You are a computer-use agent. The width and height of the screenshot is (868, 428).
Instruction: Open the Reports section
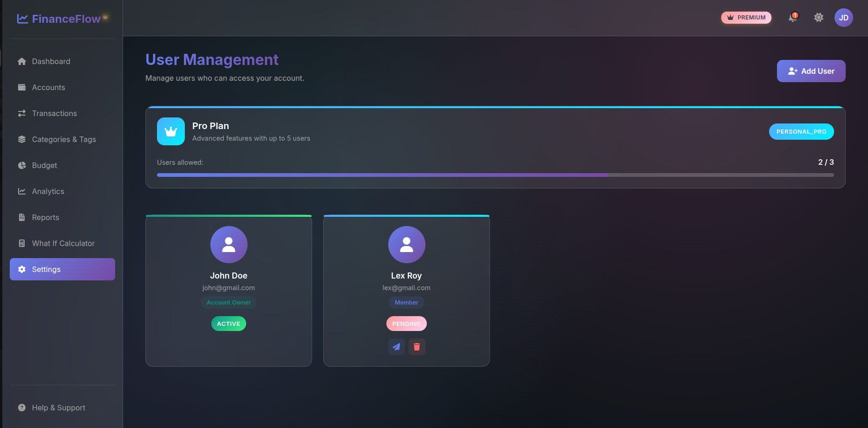46,217
